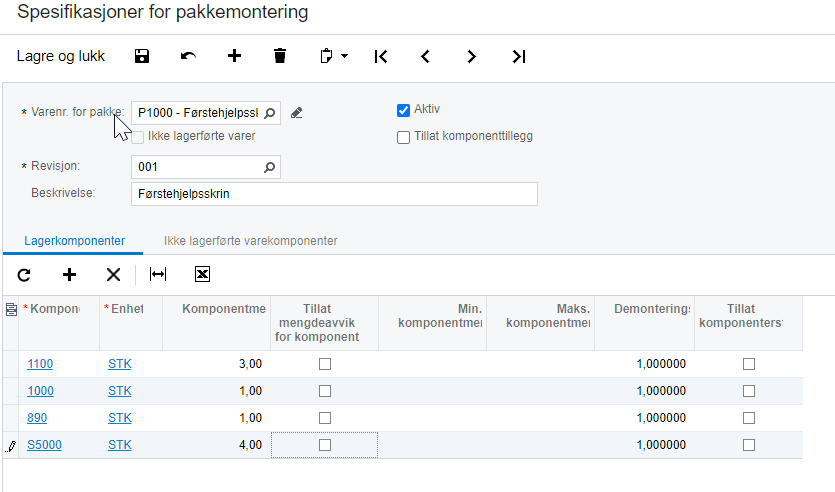835x492 pixels.
Task: Go to first record
Action: [380, 57]
